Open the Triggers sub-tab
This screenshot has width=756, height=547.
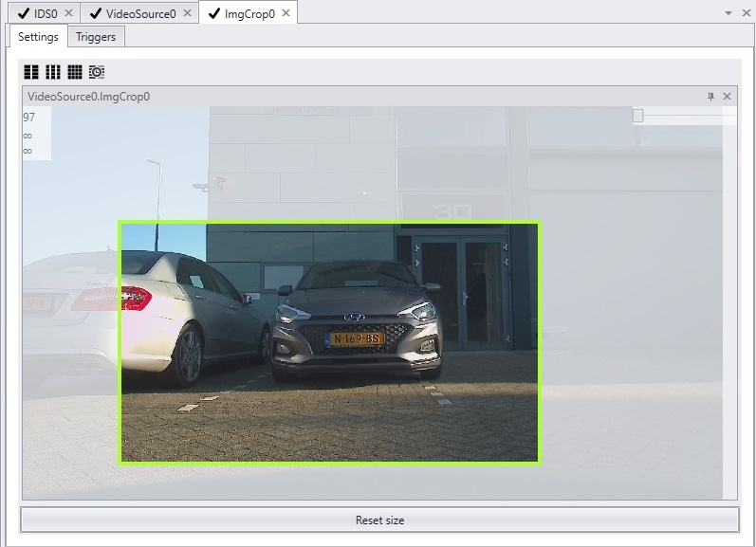pyautogui.click(x=96, y=37)
